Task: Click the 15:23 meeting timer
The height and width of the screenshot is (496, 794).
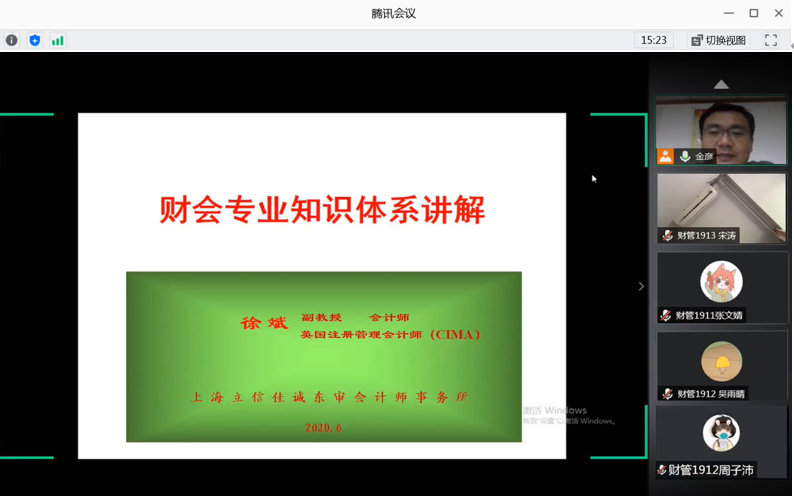Action: coord(653,41)
